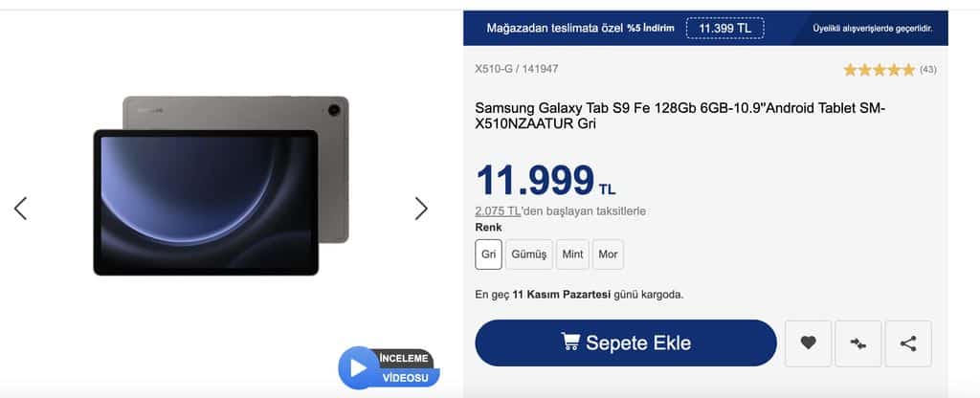Play the İnceleme Videosu review video

coord(389,368)
